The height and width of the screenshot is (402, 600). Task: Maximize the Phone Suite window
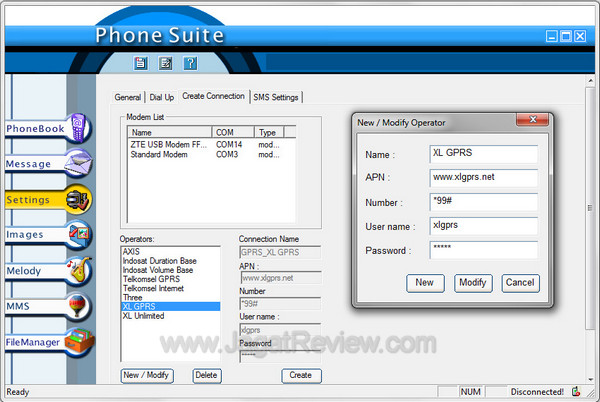(x=566, y=36)
